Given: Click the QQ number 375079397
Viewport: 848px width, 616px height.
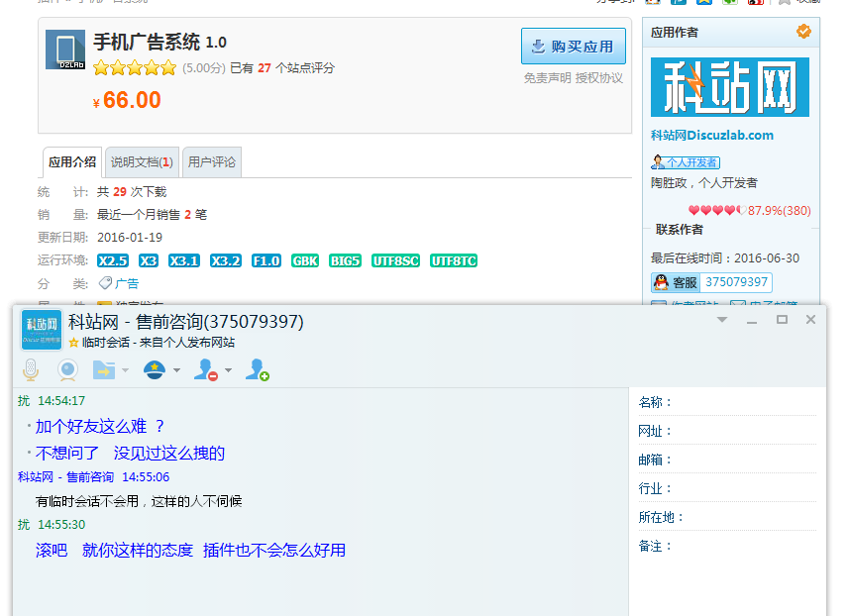Looking at the screenshot, I should [x=736, y=282].
